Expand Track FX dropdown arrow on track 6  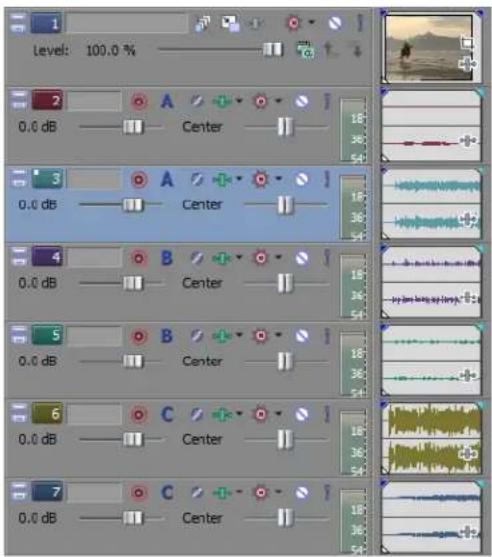pos(239,413)
